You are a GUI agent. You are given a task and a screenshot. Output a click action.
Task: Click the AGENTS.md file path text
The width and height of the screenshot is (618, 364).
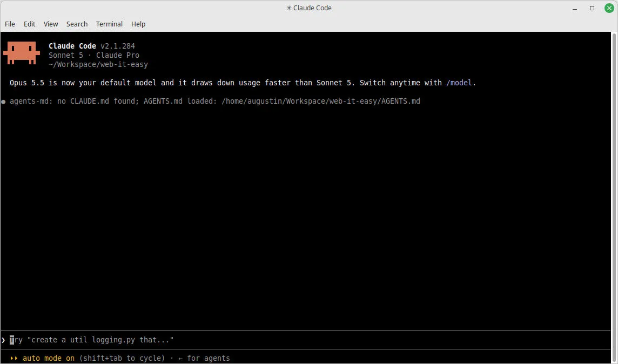point(321,101)
